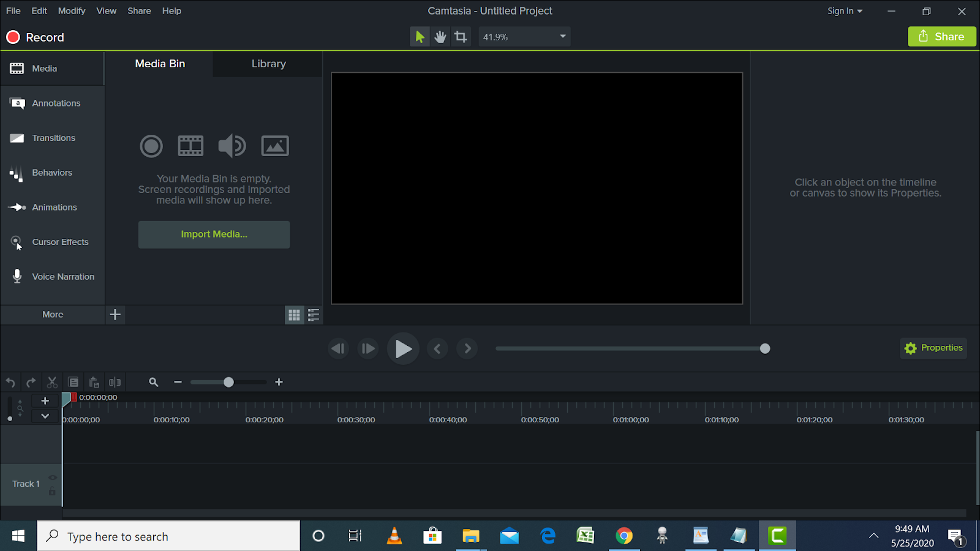Viewport: 980px width, 551px height.
Task: Click the audio speaker icon in Media Bin
Action: click(232, 146)
